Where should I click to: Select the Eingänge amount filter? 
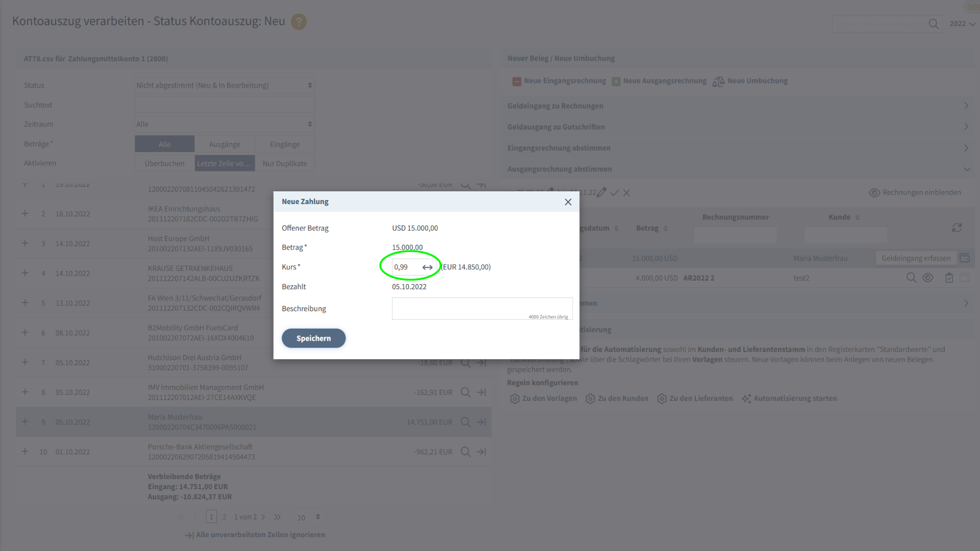(x=285, y=144)
